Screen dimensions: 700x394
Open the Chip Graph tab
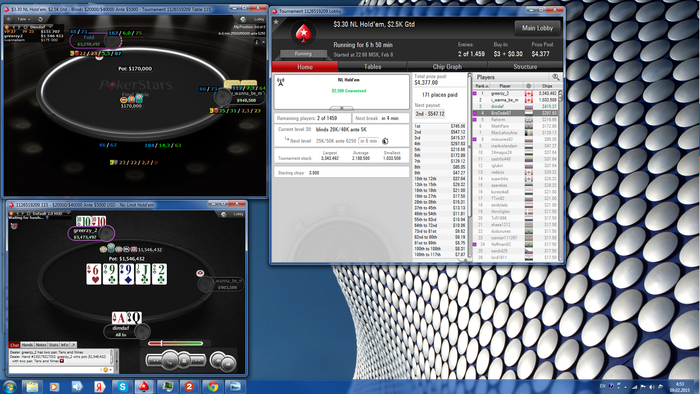(x=447, y=67)
